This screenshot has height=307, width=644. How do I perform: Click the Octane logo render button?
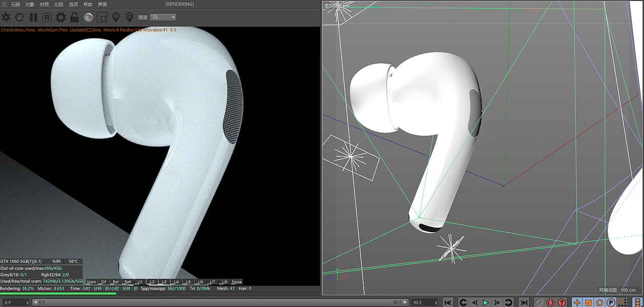6,17
